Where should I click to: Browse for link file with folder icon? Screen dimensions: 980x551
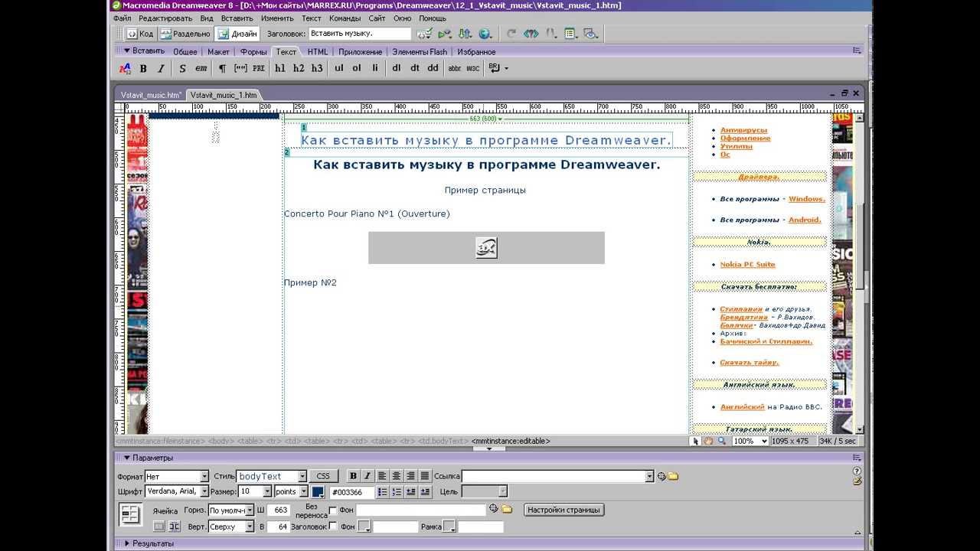tap(673, 476)
